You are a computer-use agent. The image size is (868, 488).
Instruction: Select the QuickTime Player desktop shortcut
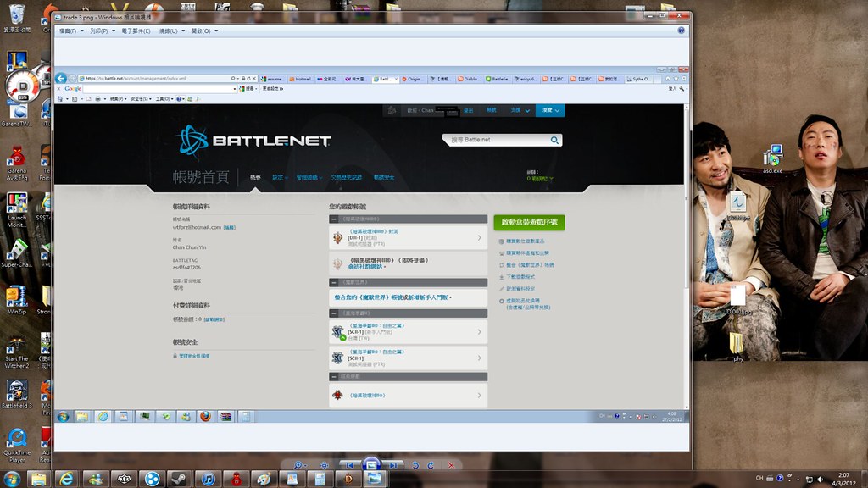coord(17,446)
